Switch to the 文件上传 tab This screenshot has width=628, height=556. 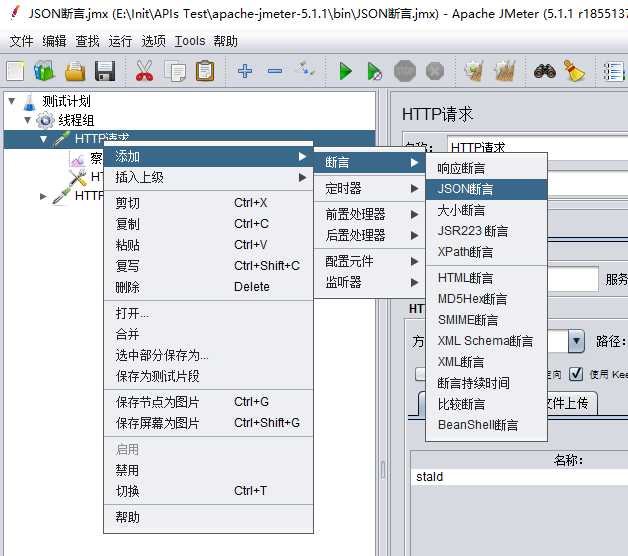[x=571, y=403]
